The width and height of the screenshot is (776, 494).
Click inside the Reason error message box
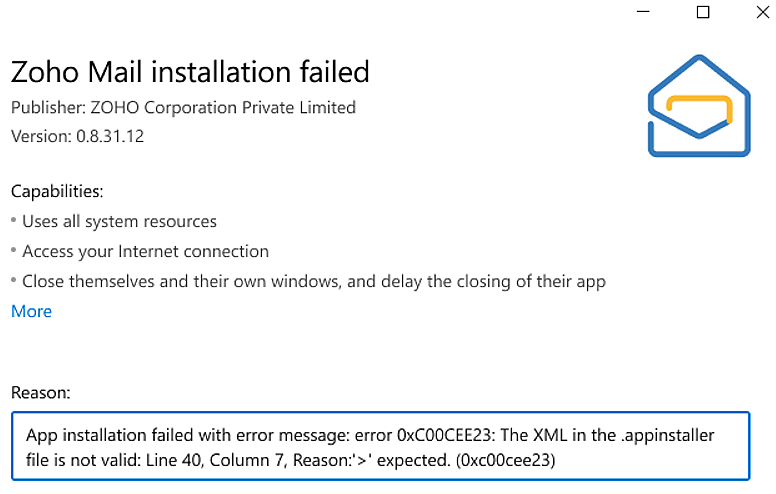[380, 447]
